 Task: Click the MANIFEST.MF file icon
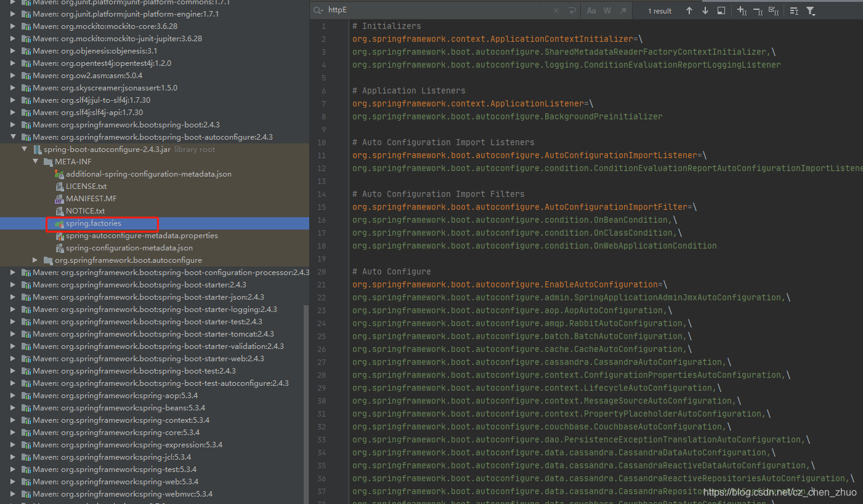tap(59, 199)
